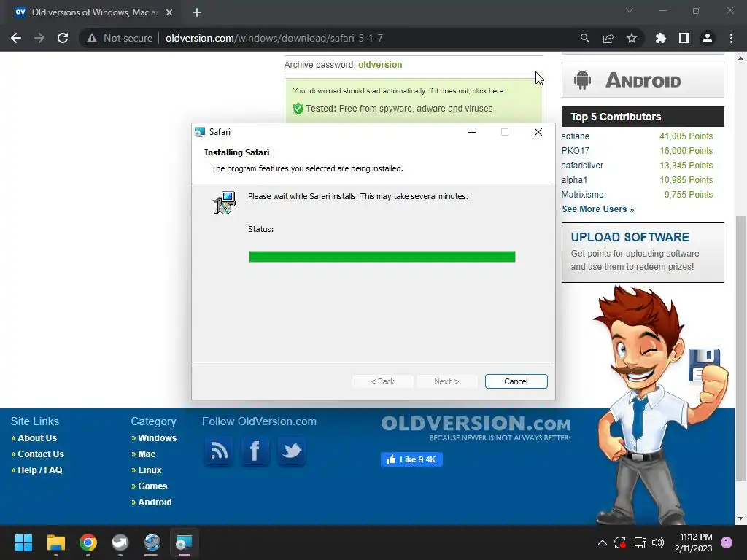This screenshot has height=560, width=747.
Task: Click the green Tested shield icon
Action: (298, 109)
